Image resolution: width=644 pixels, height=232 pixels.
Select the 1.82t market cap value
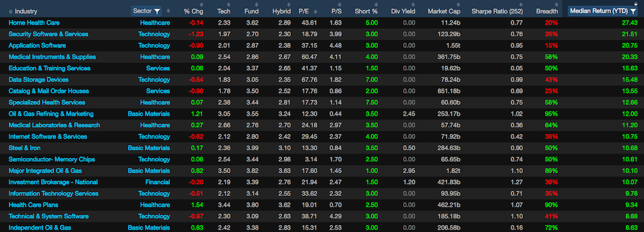pyautogui.click(x=453, y=170)
